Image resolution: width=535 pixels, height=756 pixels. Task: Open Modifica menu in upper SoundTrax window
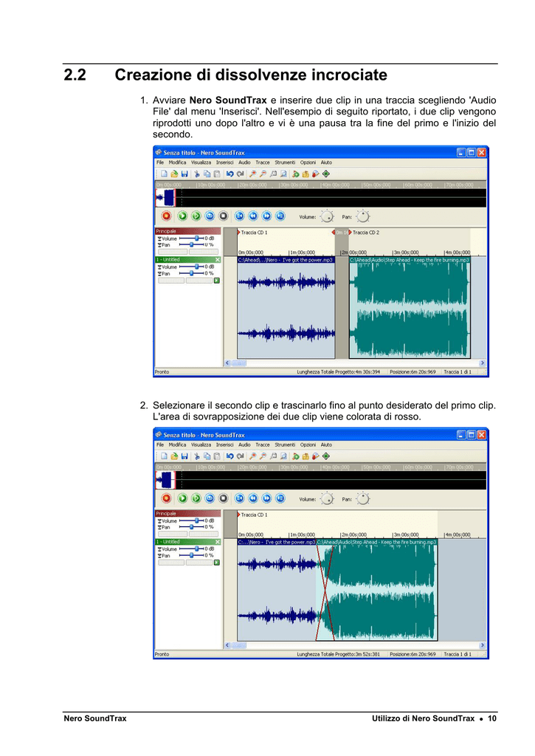177,162
